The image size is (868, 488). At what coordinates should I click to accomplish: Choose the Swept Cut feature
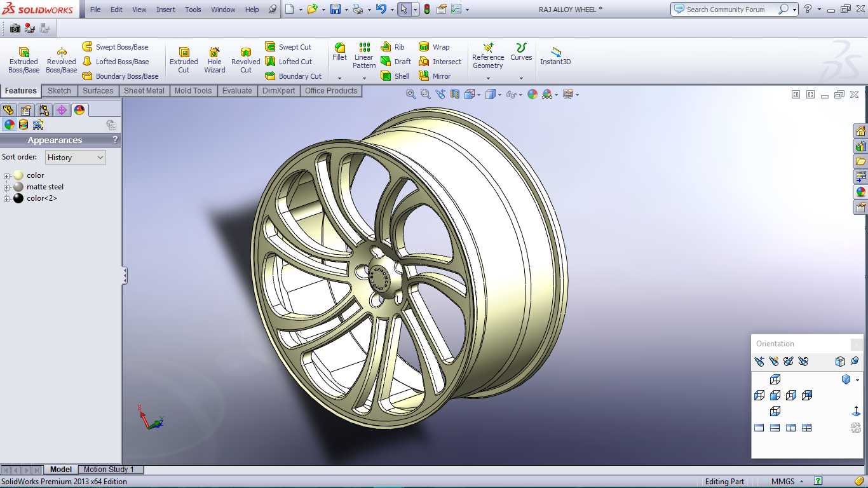(288, 47)
